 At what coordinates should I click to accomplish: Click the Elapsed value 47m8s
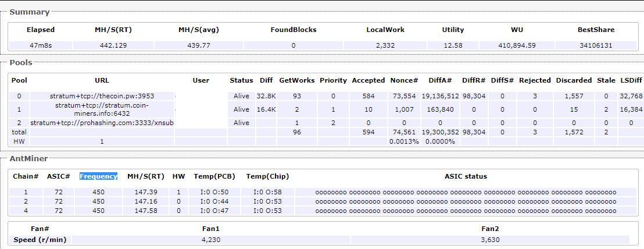click(x=41, y=45)
